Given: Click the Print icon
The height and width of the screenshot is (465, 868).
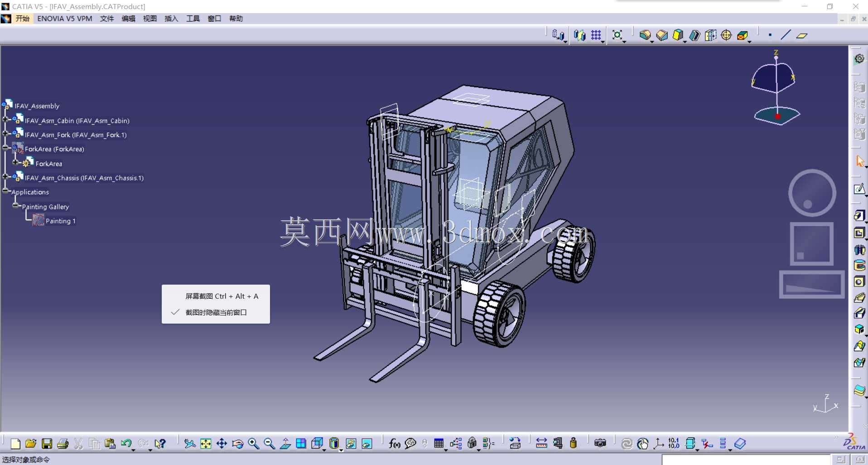Looking at the screenshot, I should pyautogui.click(x=63, y=444).
